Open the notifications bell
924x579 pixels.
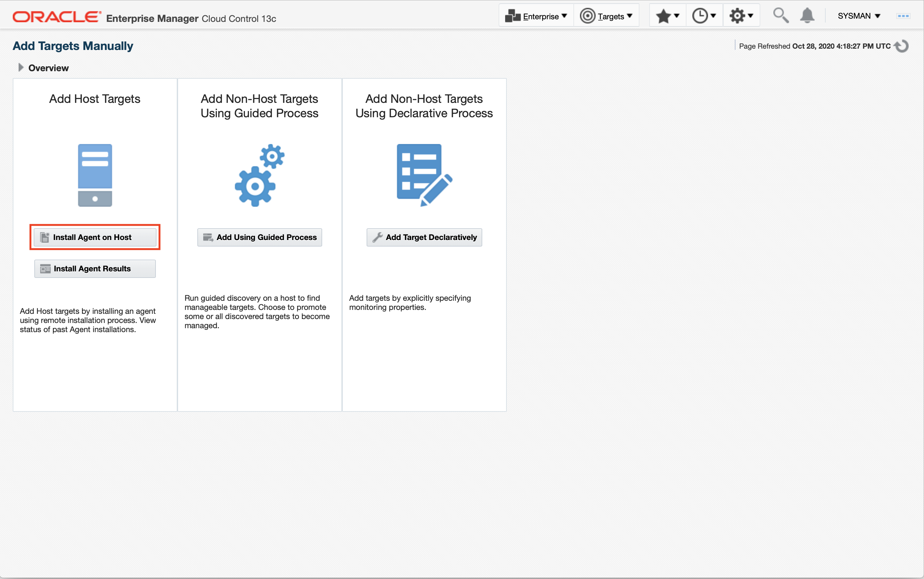tap(807, 16)
